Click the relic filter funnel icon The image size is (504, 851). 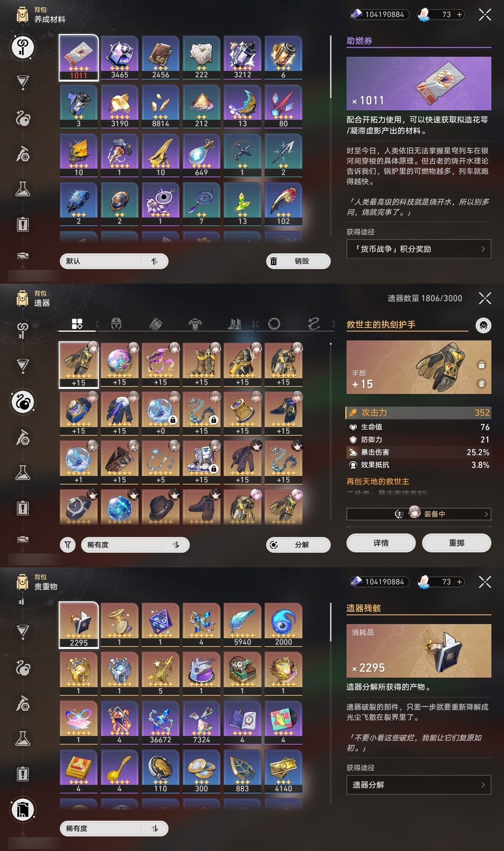68,545
